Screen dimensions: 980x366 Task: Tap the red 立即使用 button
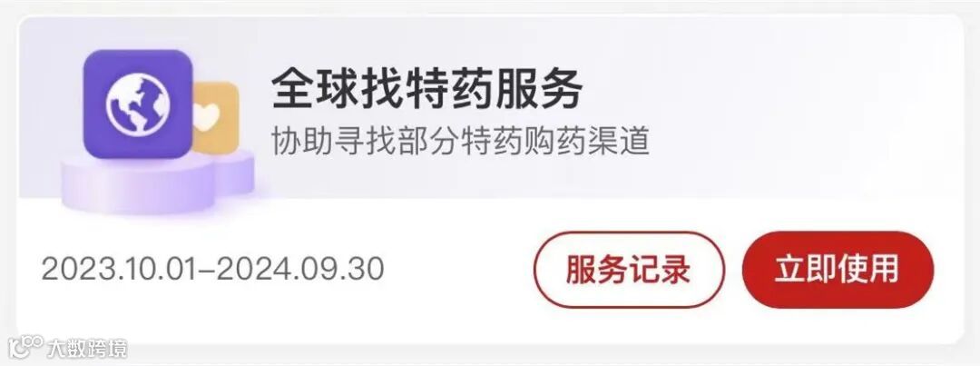tap(838, 270)
